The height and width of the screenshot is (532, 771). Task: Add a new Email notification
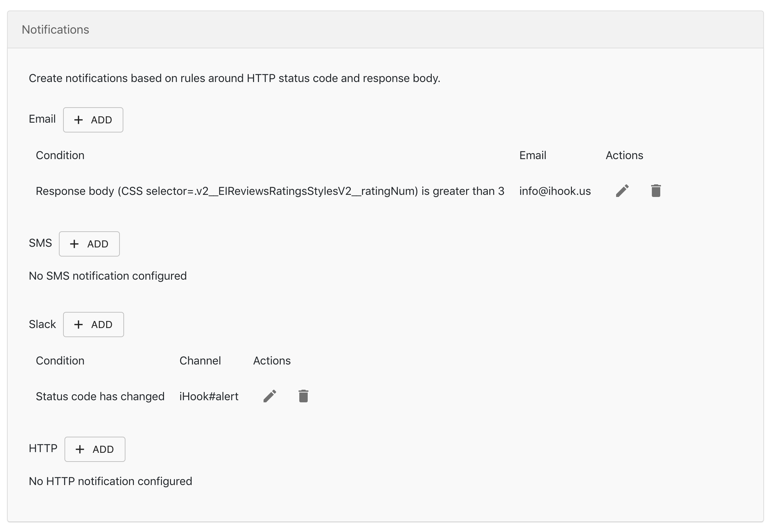93,120
